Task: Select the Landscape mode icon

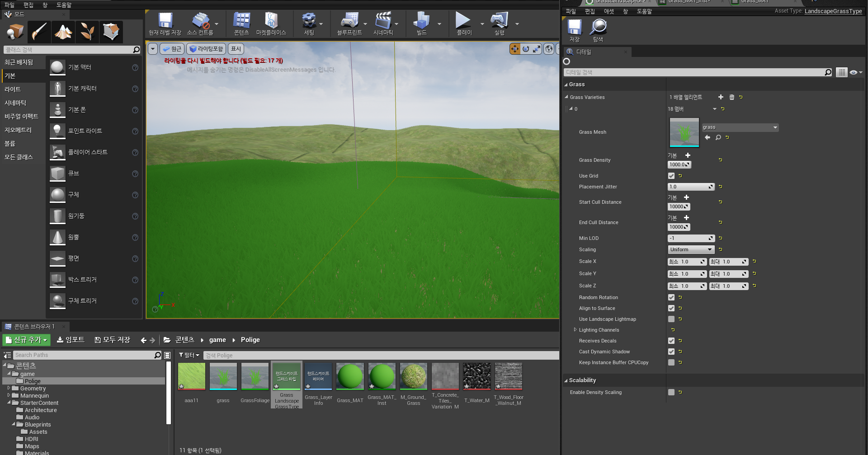Action: coord(63,32)
